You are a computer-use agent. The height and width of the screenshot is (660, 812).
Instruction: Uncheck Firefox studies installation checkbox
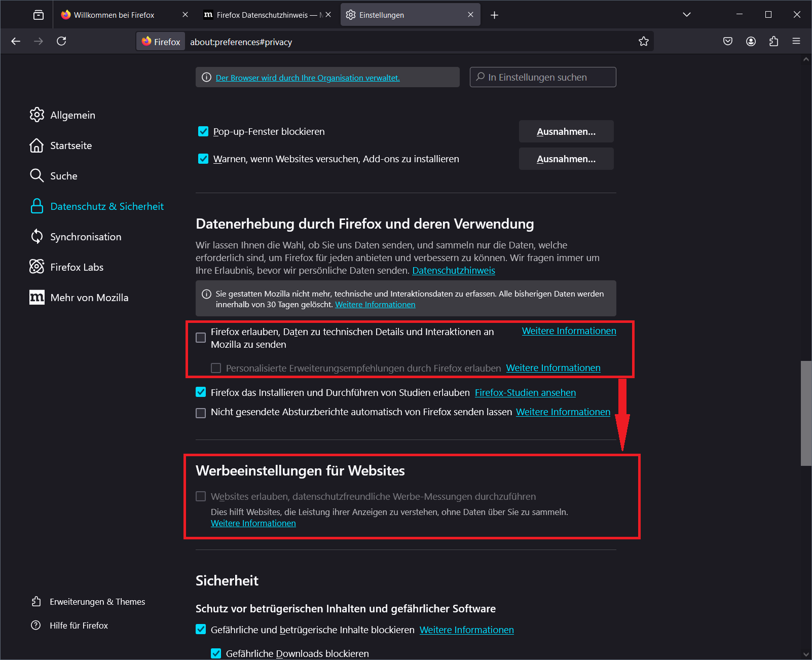pyautogui.click(x=201, y=392)
